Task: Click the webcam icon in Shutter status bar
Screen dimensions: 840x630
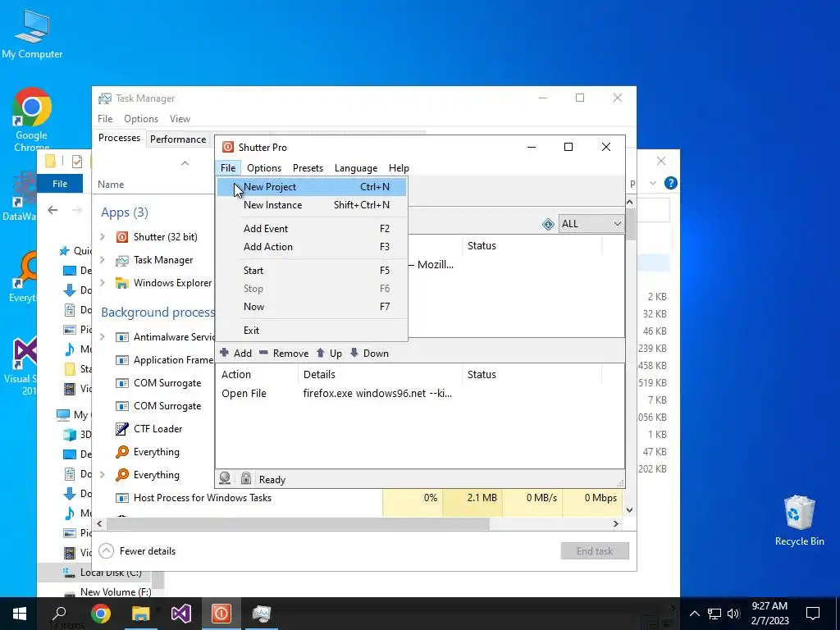Action: tap(225, 478)
